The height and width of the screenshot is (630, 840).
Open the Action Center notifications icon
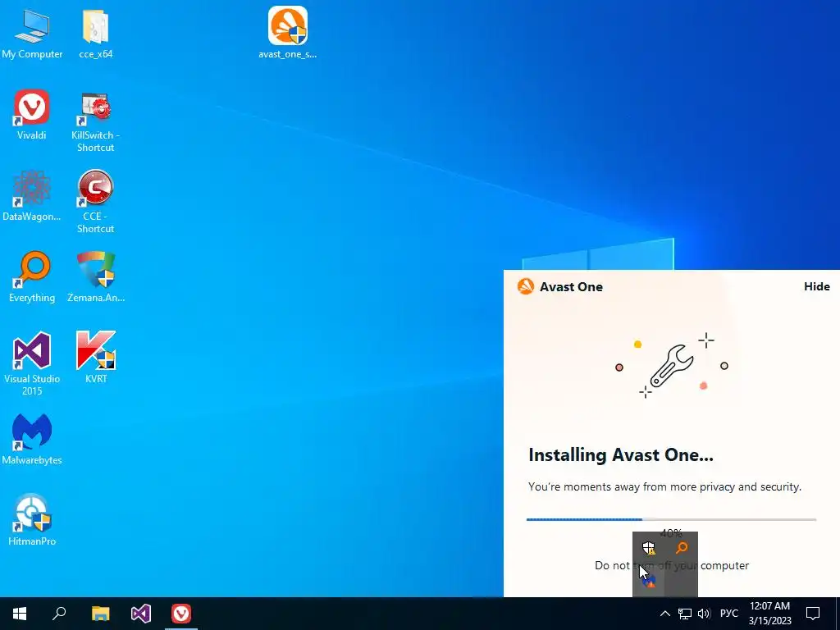[813, 614]
